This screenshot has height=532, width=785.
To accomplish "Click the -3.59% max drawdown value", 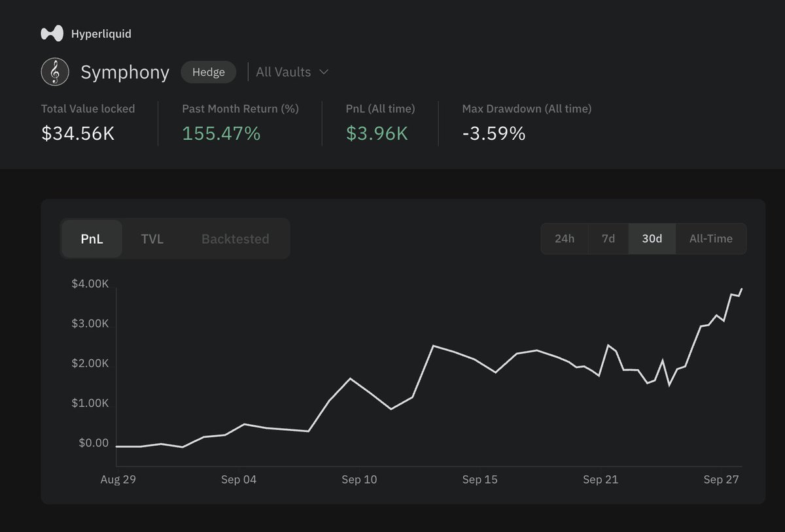I will 494,133.
